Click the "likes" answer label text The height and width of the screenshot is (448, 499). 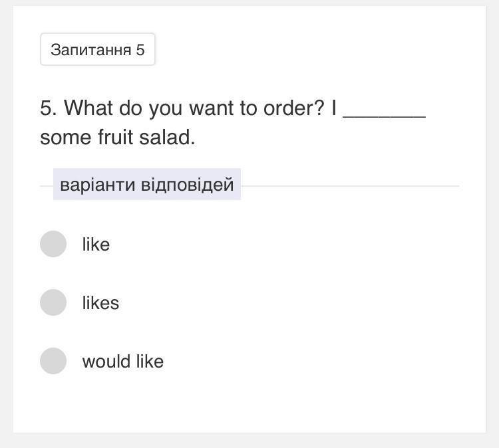click(x=100, y=303)
